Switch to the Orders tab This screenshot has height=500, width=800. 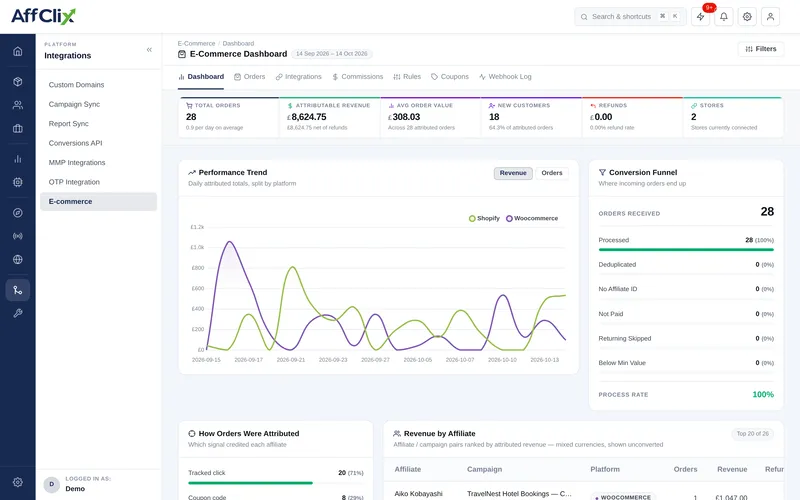click(x=249, y=77)
